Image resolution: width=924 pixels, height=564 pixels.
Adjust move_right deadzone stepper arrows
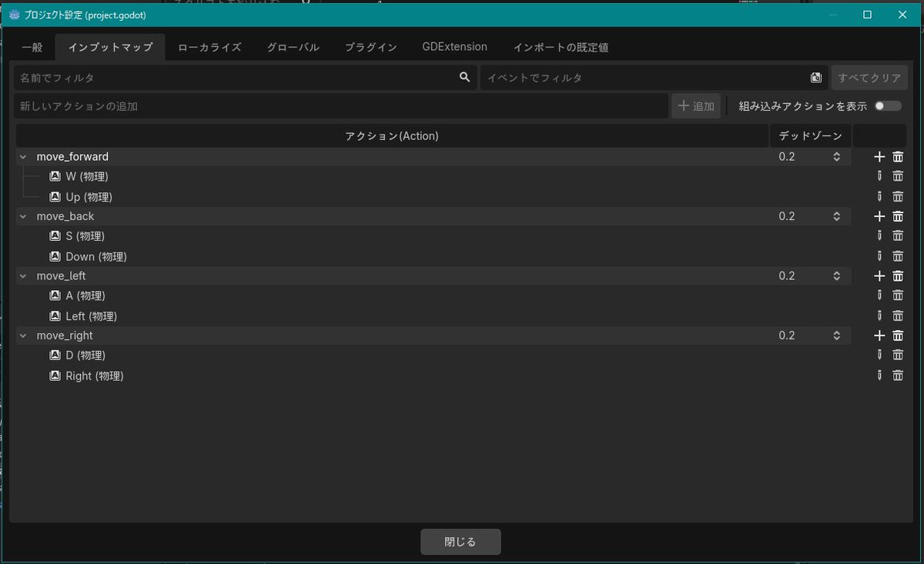(836, 335)
